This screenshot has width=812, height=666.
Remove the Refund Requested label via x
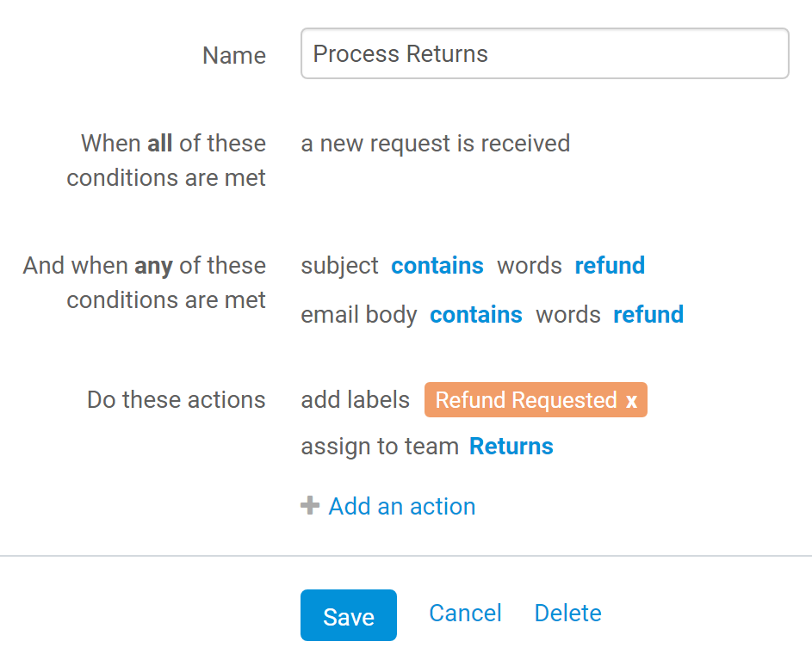click(x=631, y=400)
